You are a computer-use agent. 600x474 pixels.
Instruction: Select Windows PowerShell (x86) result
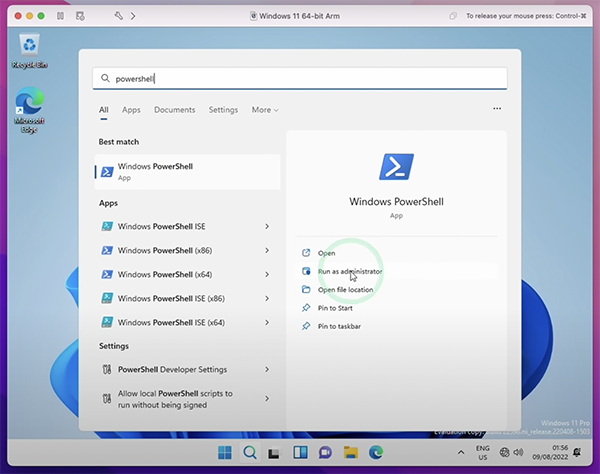click(x=186, y=251)
